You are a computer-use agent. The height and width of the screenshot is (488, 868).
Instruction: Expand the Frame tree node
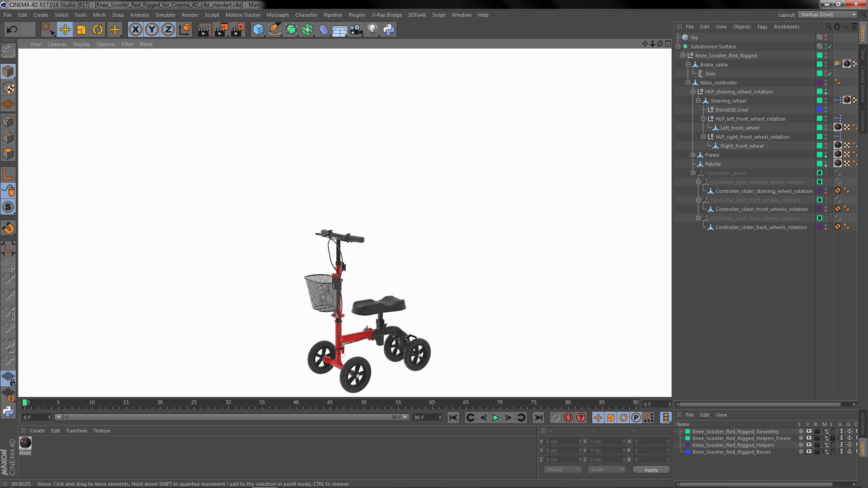[x=693, y=155]
